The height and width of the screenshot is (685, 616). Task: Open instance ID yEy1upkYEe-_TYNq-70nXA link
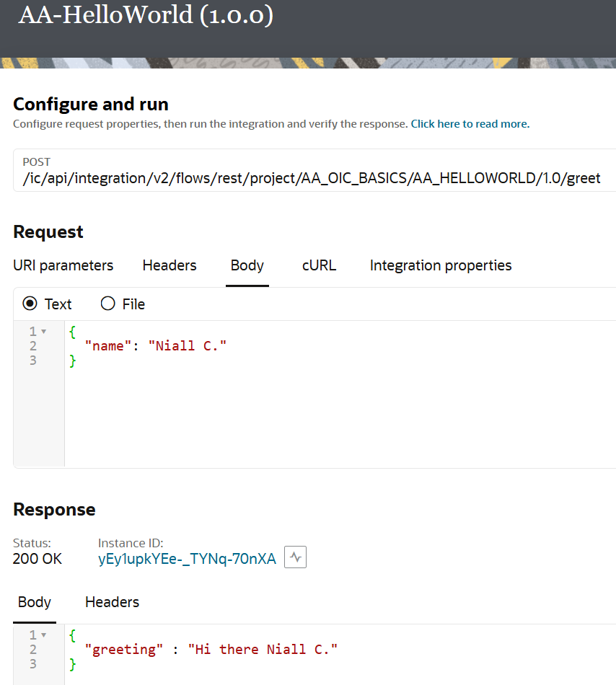187,559
